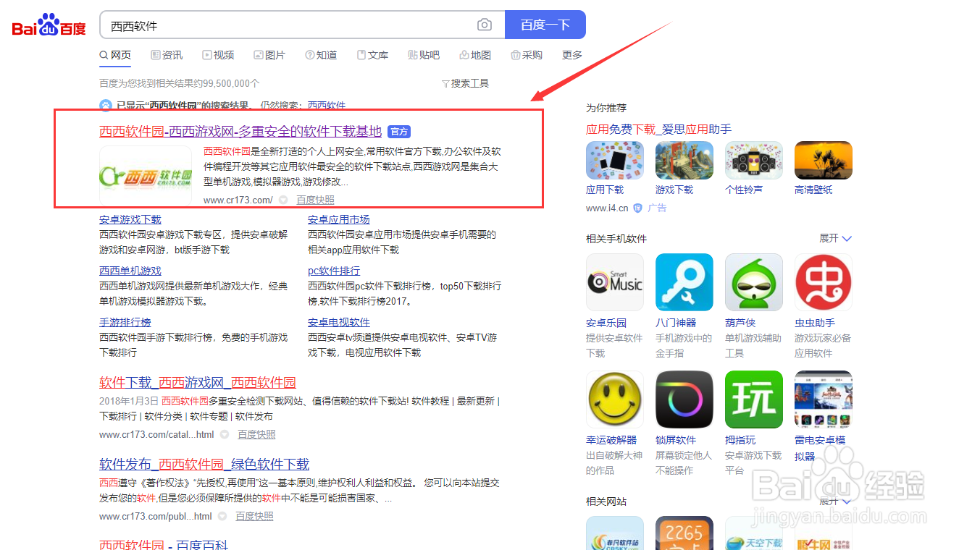This screenshot has height=550, width=980.
Task: Open the 应用免费下载_爱思应用助手 ad link
Action: (658, 129)
